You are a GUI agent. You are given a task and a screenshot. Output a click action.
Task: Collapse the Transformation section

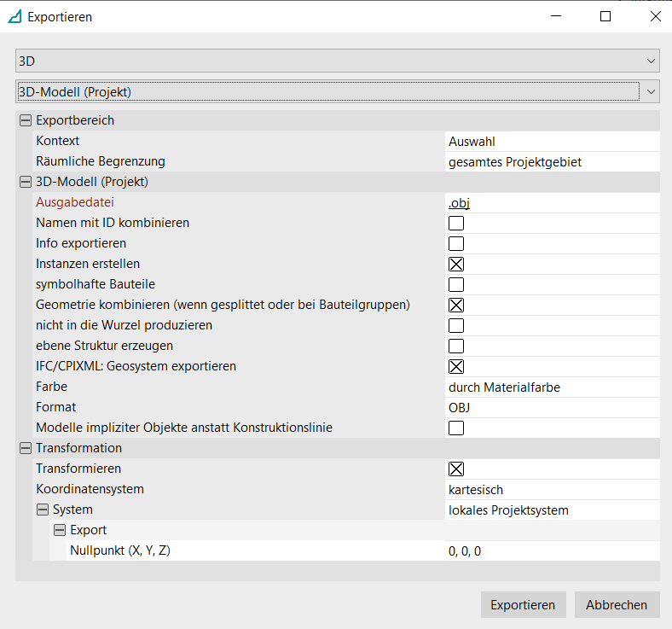(x=25, y=448)
